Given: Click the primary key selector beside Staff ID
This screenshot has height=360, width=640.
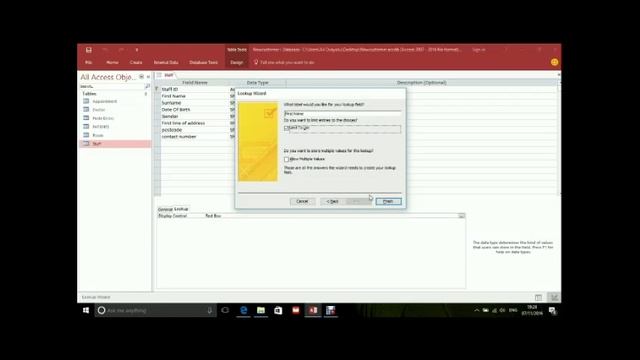Looking at the screenshot, I should [x=157, y=89].
